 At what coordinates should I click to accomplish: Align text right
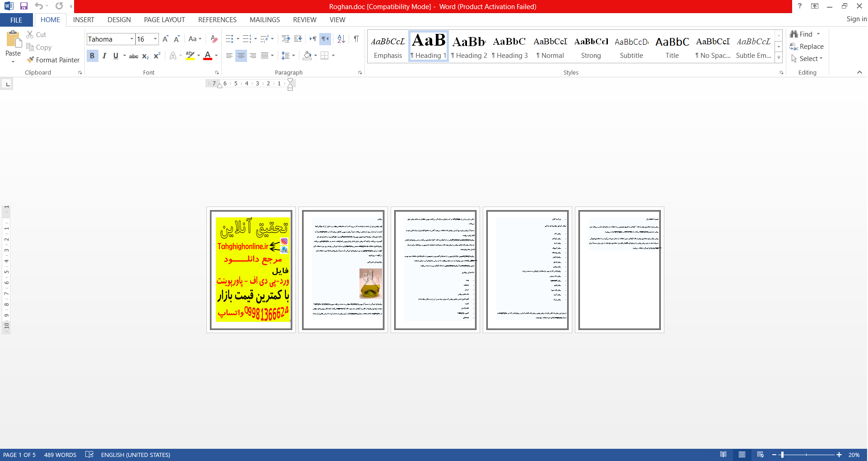253,56
